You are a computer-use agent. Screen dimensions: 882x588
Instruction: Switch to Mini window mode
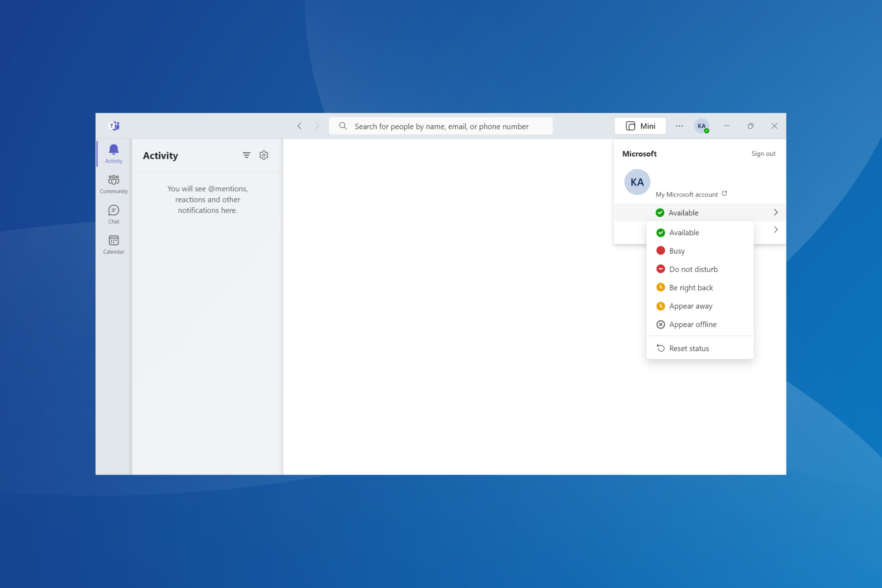point(640,126)
